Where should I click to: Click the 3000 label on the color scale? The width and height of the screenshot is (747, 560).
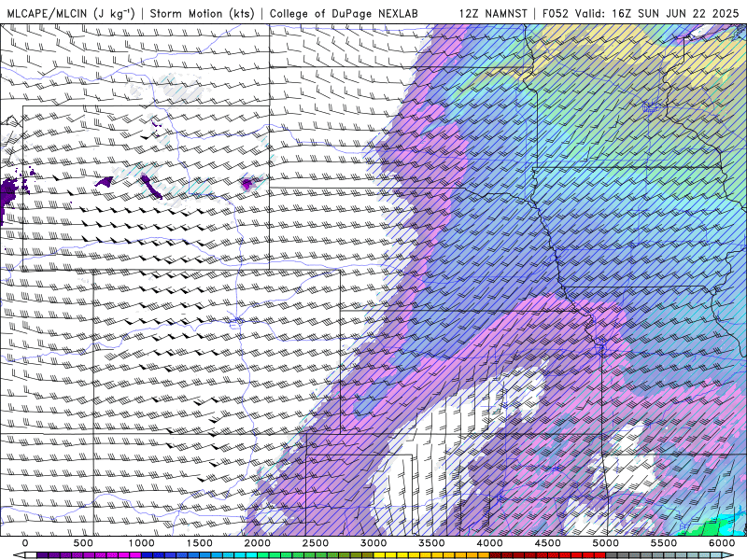pos(374,543)
